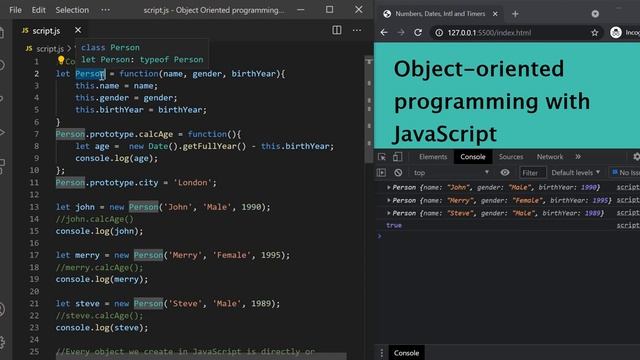Open the 'Default levels' dropdown
The height and width of the screenshot is (360, 640).
tap(576, 173)
